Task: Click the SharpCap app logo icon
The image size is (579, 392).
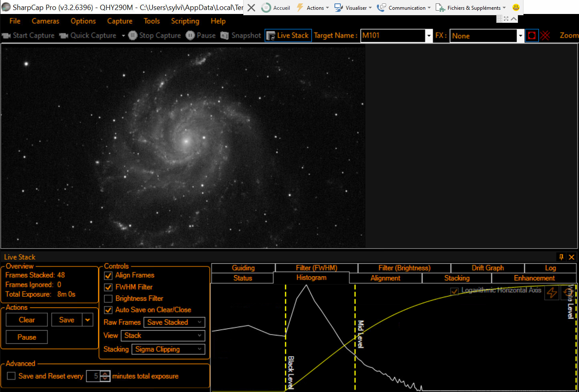Action: pos(6,7)
